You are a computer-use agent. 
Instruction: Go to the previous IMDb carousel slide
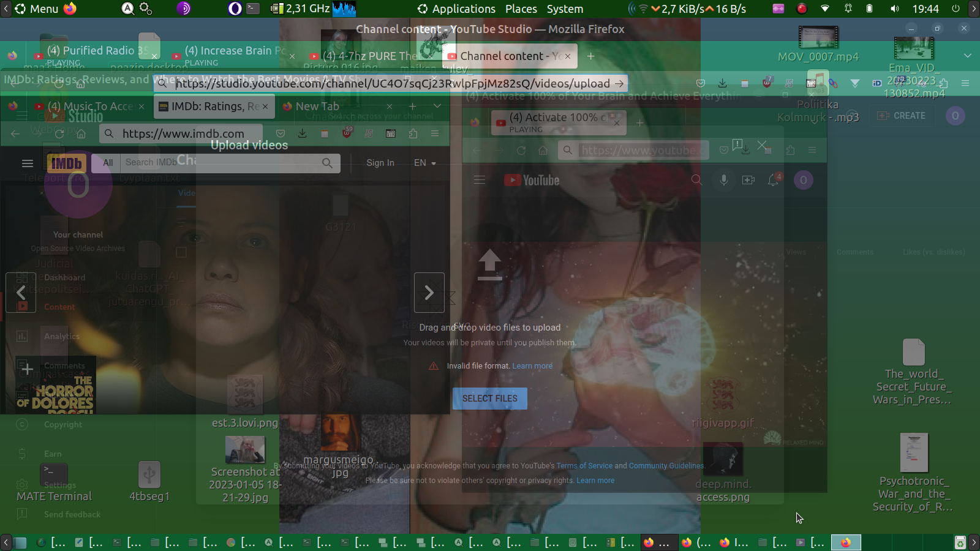[21, 293]
